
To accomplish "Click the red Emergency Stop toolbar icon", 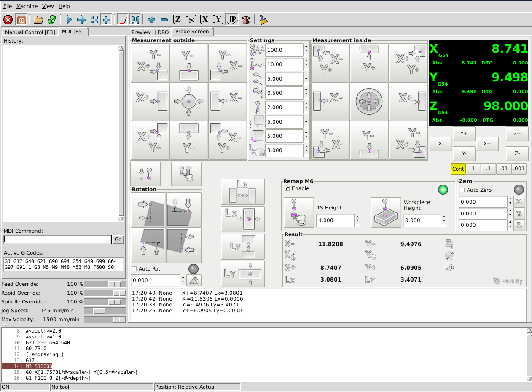I will (8, 19).
